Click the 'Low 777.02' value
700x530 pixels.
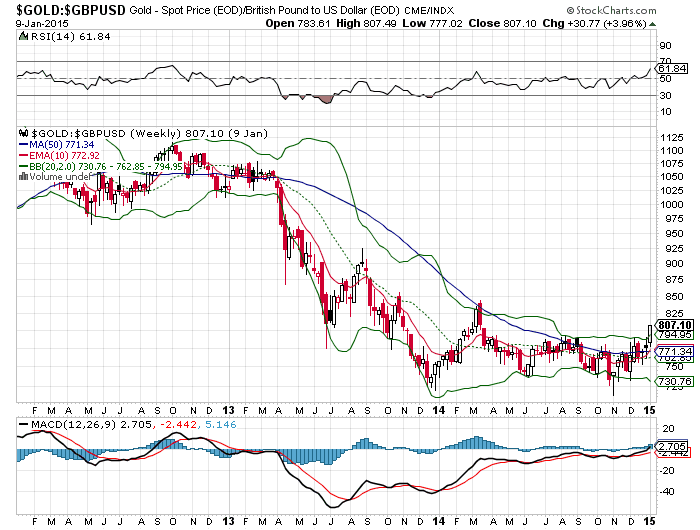point(432,23)
